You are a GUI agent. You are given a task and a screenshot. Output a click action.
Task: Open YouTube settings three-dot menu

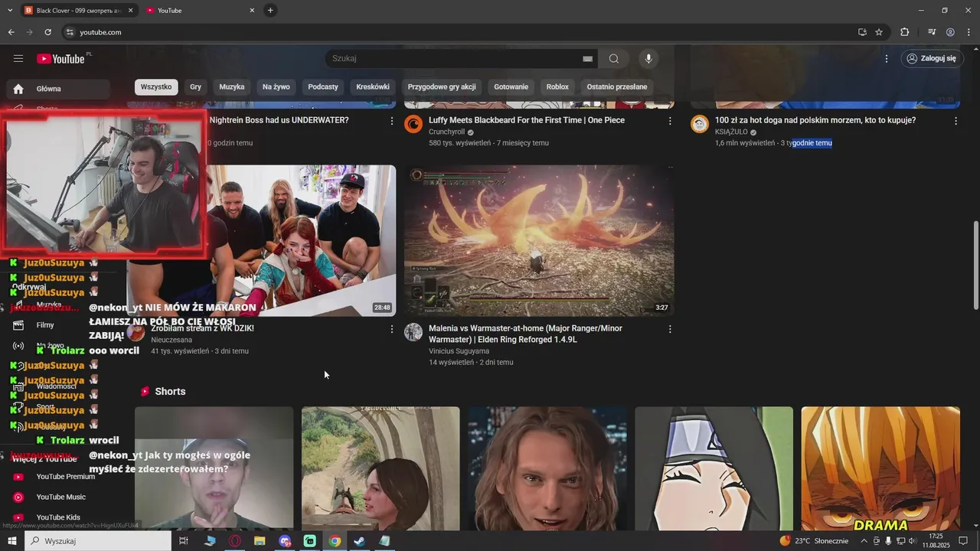pos(887,59)
